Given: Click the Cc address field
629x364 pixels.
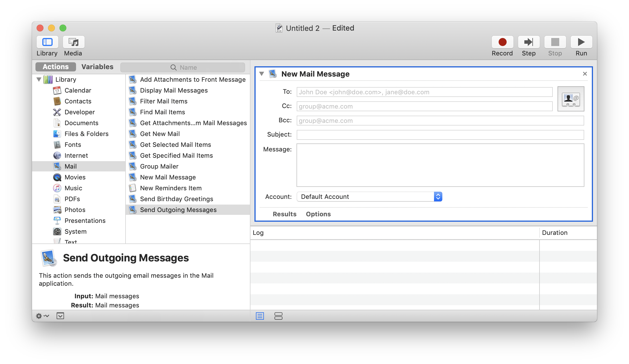Looking at the screenshot, I should [425, 106].
